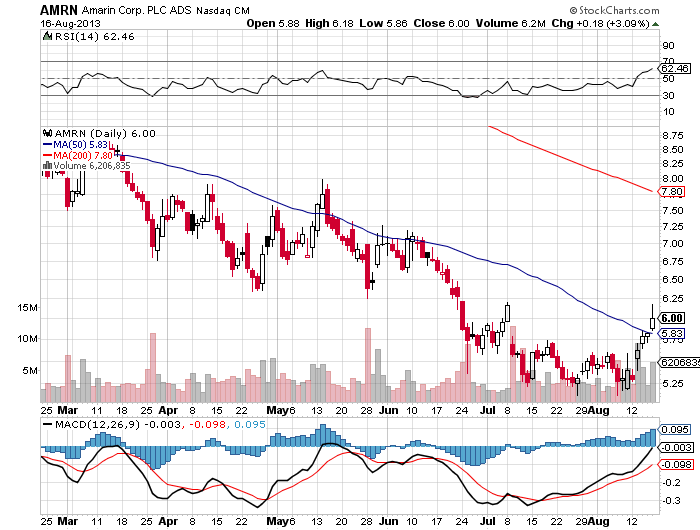Screen dimensions: 700x530
Task: Click the Aug label on price chart date axis
Action: point(598,410)
